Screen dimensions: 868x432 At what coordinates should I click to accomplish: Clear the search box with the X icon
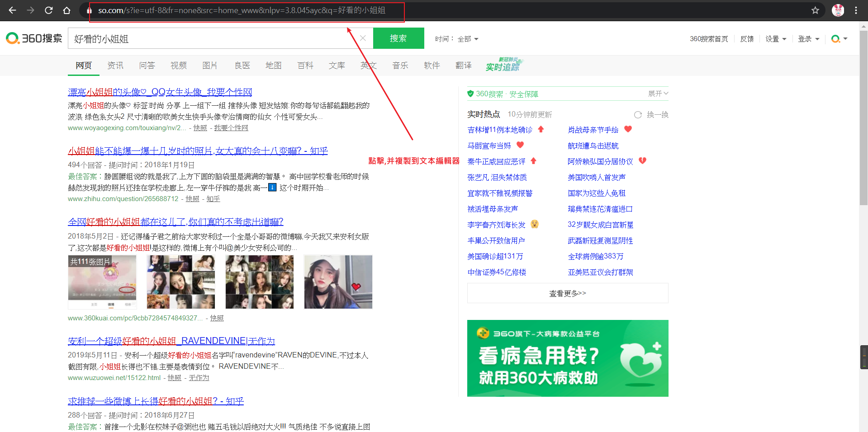(363, 38)
